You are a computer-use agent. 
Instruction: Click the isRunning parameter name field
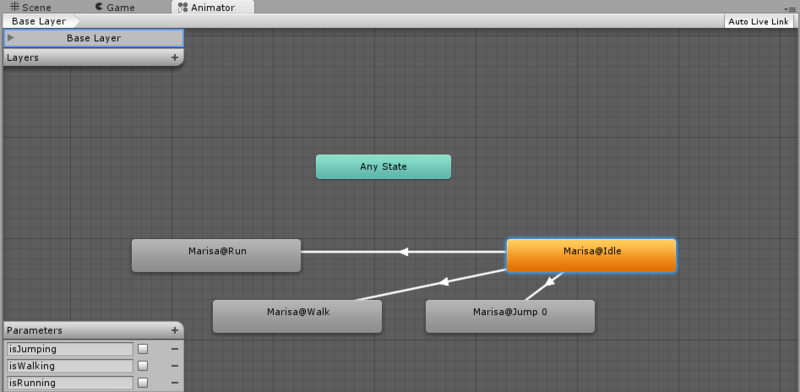[70, 383]
